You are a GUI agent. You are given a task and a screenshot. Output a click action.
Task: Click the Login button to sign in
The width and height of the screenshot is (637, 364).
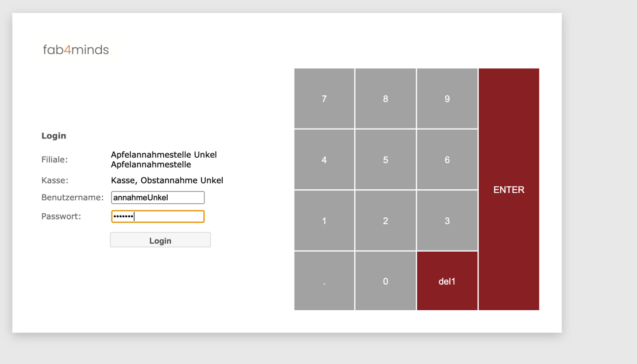click(x=160, y=240)
